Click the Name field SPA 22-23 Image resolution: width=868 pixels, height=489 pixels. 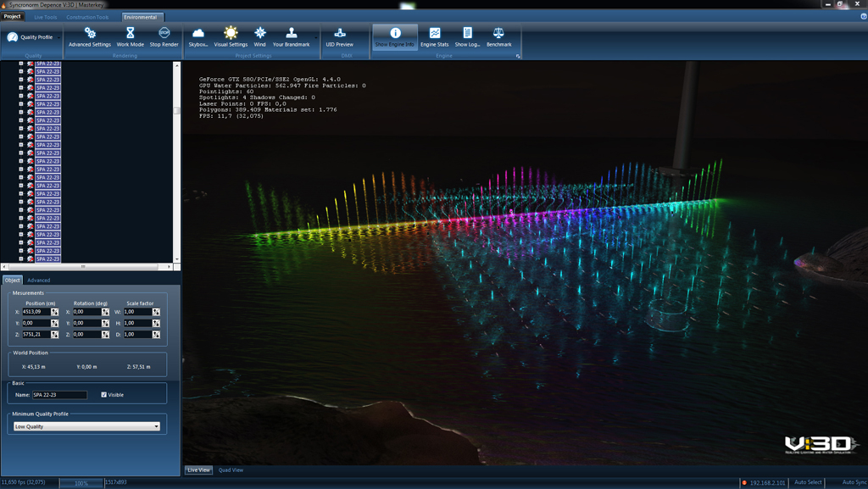(x=60, y=395)
